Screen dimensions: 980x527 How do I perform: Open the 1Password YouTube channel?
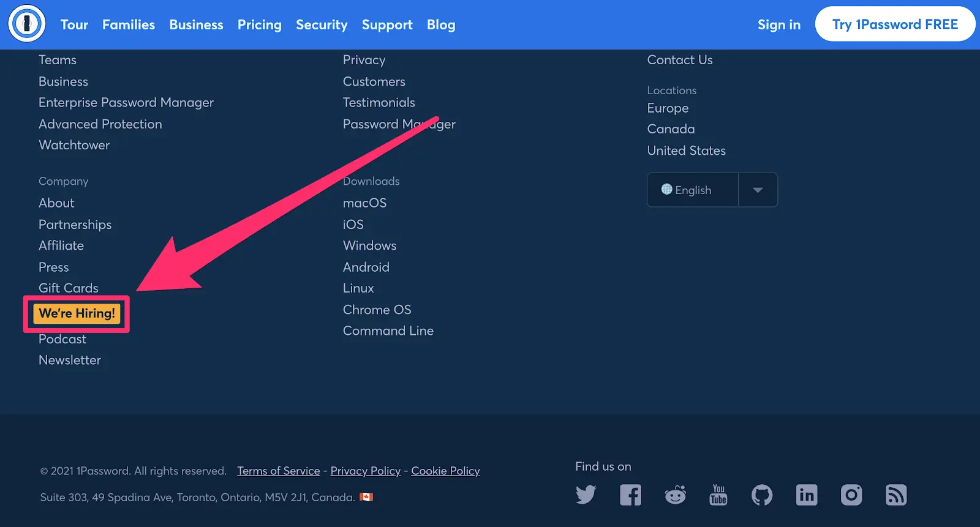coord(718,495)
